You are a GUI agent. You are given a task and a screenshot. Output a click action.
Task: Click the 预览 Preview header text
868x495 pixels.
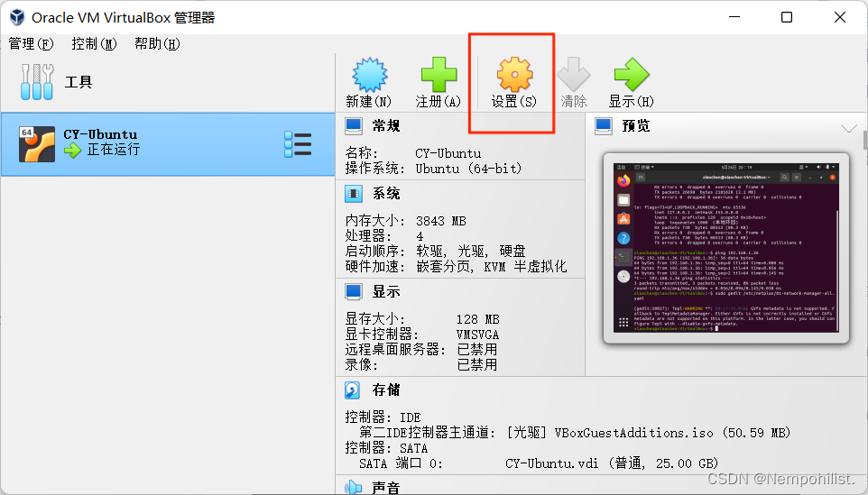coord(635,126)
